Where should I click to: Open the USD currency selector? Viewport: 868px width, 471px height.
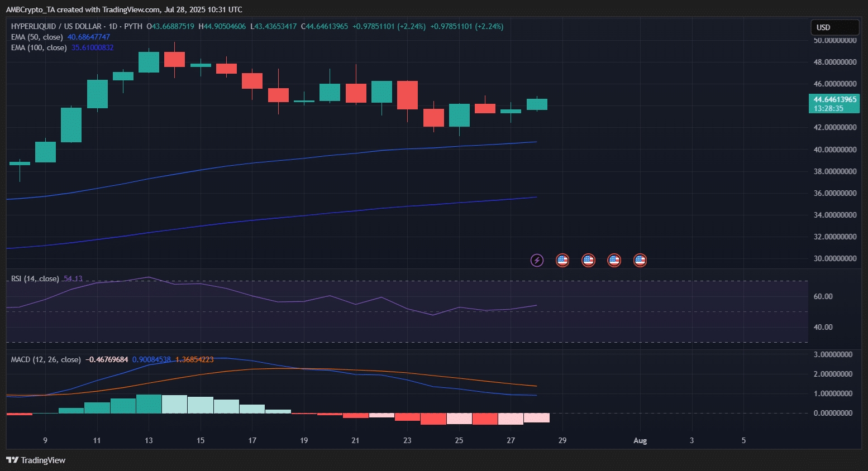point(834,27)
